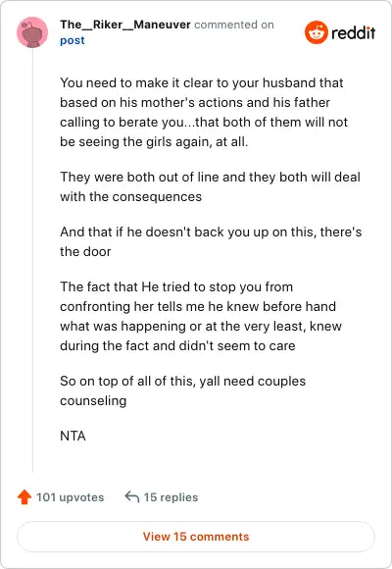The height and width of the screenshot is (569, 392).
Task: Click the words 'there's the door'
Action: pos(211,241)
